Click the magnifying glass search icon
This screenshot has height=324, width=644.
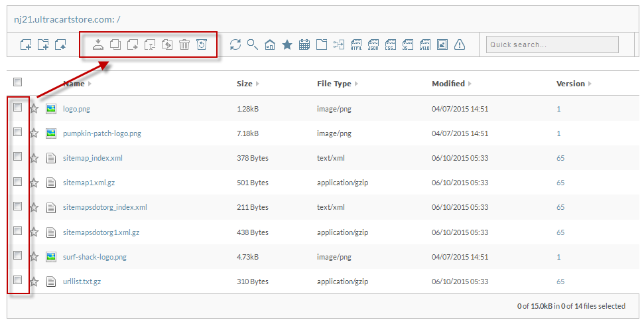point(253,44)
